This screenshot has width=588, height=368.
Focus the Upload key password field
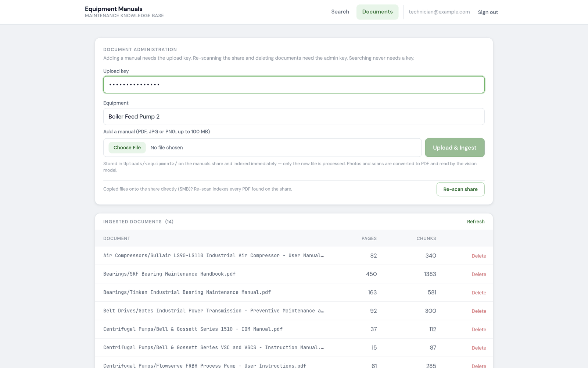[x=294, y=85]
